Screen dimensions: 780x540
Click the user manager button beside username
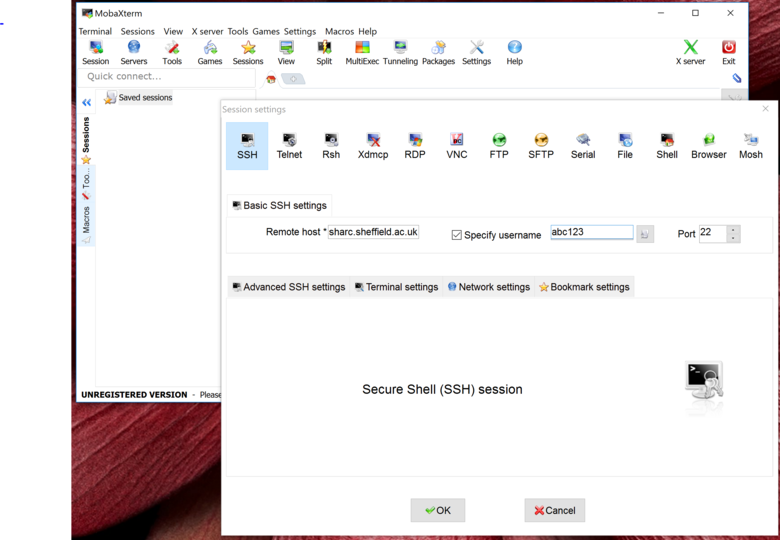[x=645, y=234]
